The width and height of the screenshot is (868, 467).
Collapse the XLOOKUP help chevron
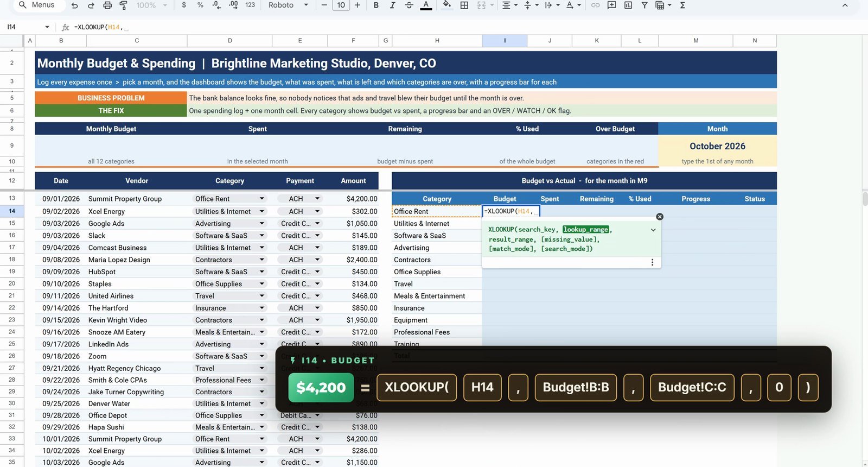[x=653, y=230]
